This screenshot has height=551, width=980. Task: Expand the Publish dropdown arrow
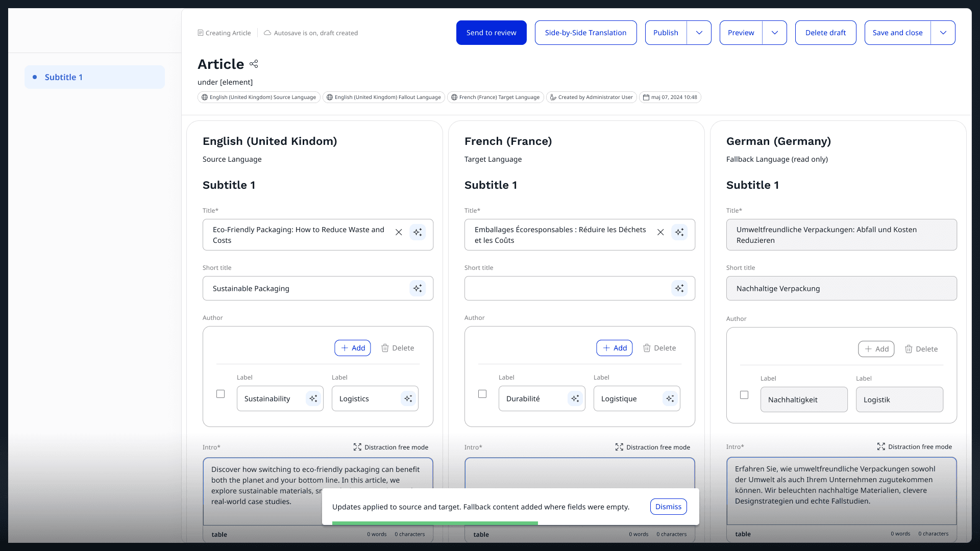[x=699, y=33]
